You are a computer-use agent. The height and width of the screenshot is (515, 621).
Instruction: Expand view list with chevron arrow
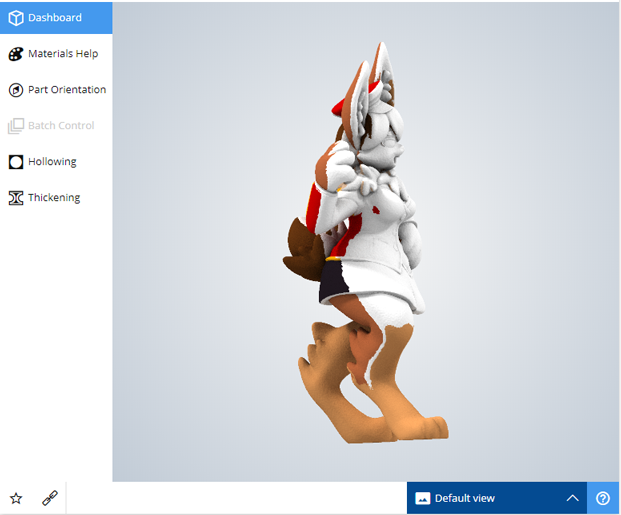pyautogui.click(x=572, y=498)
